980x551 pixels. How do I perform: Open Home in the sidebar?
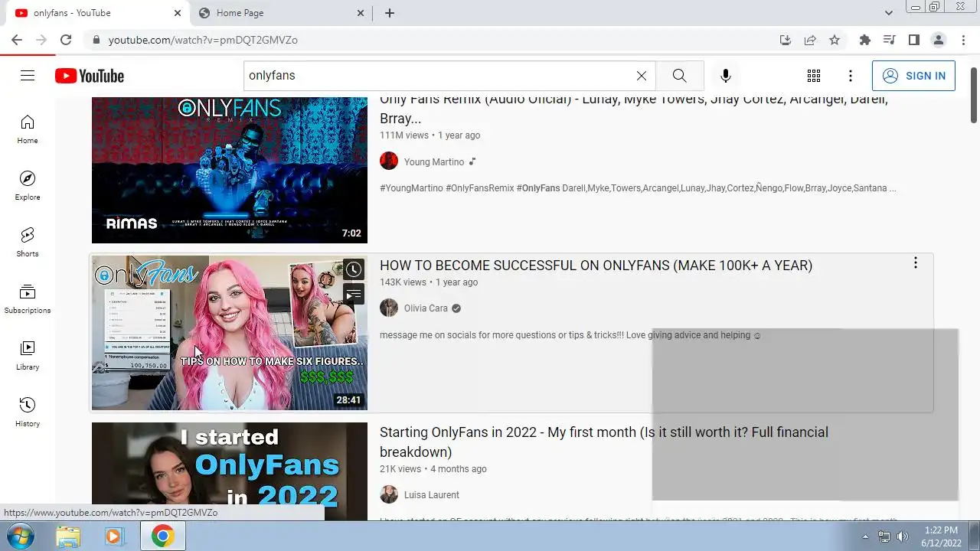click(x=28, y=129)
